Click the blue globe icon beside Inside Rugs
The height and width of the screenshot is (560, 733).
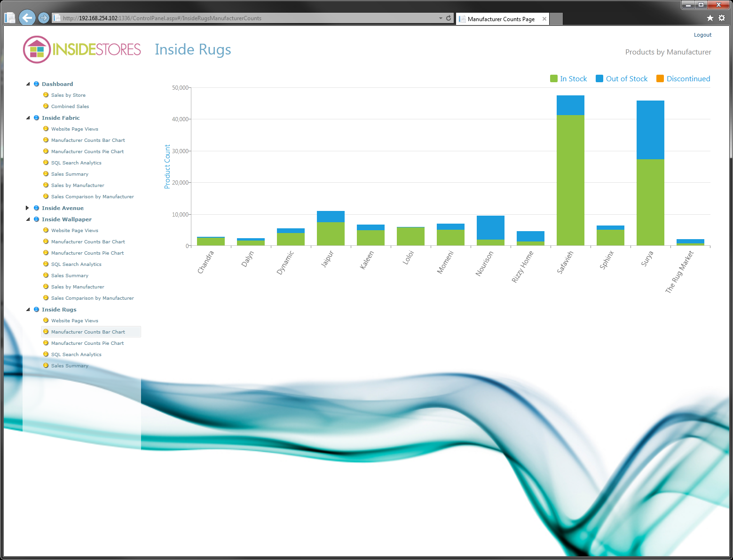36,310
